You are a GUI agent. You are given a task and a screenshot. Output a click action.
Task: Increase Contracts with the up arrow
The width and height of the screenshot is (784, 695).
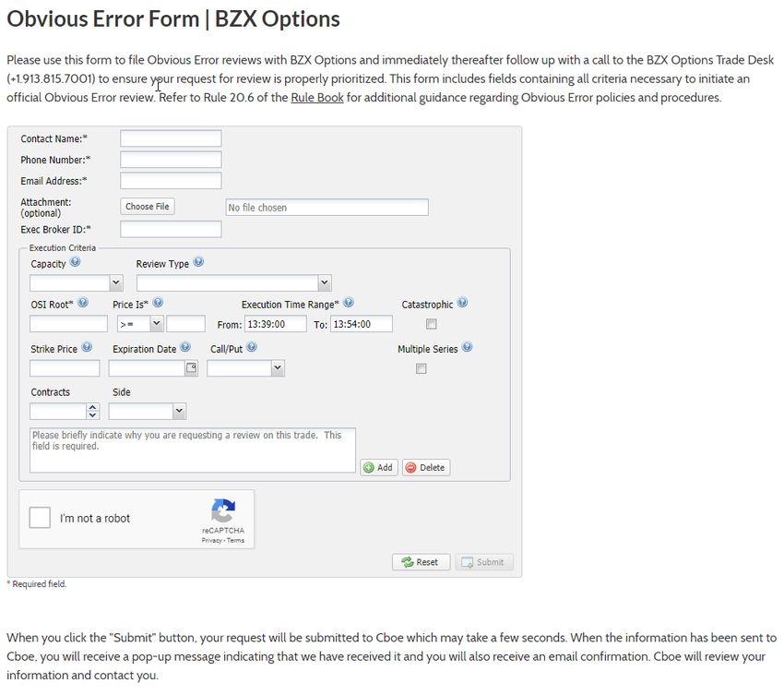tap(92, 407)
